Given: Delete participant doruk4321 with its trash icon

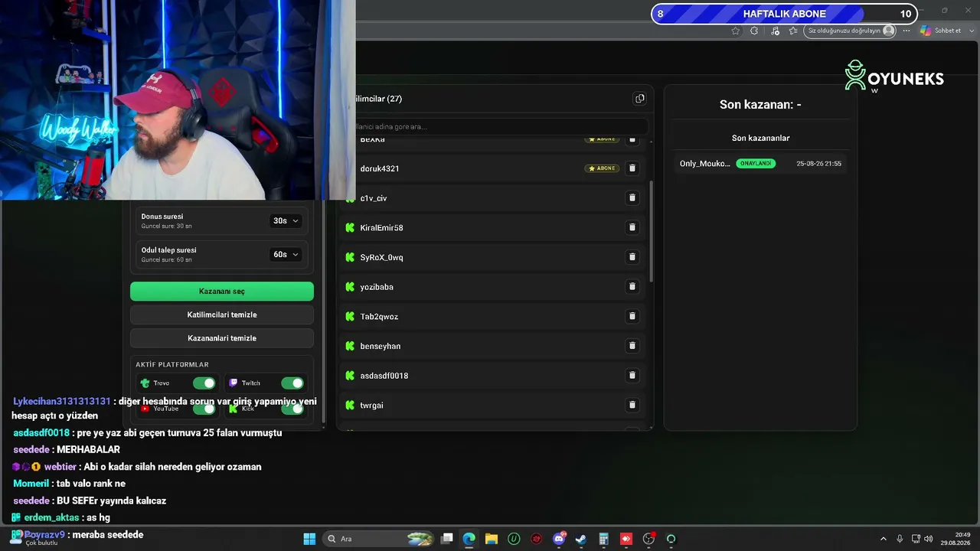Looking at the screenshot, I should [632, 168].
